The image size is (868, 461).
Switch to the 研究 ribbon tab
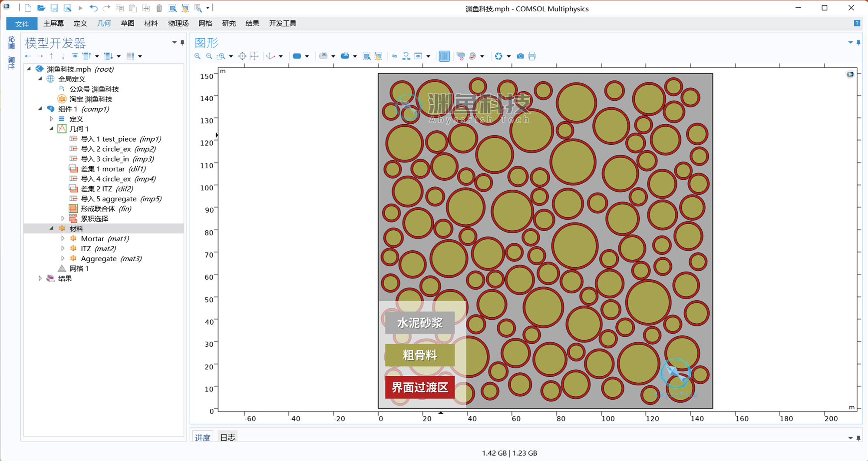click(229, 23)
